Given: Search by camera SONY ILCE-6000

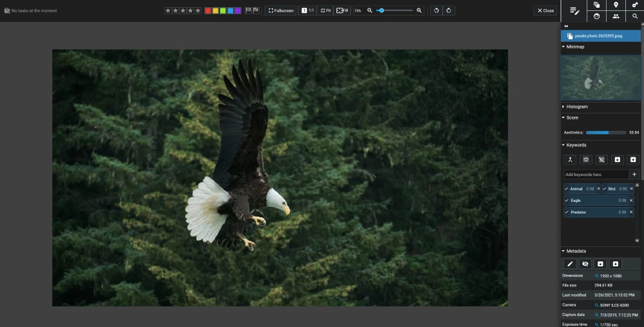Looking at the screenshot, I should tap(597, 305).
